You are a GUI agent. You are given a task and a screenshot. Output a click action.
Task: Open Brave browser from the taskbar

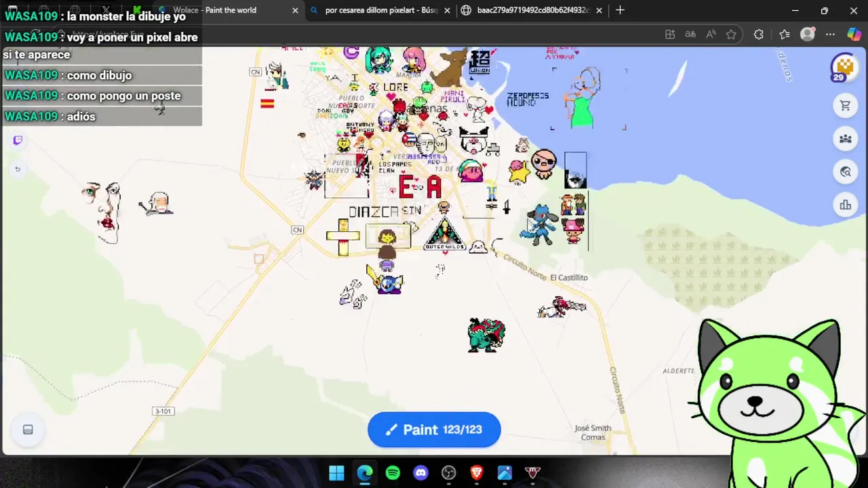477,473
